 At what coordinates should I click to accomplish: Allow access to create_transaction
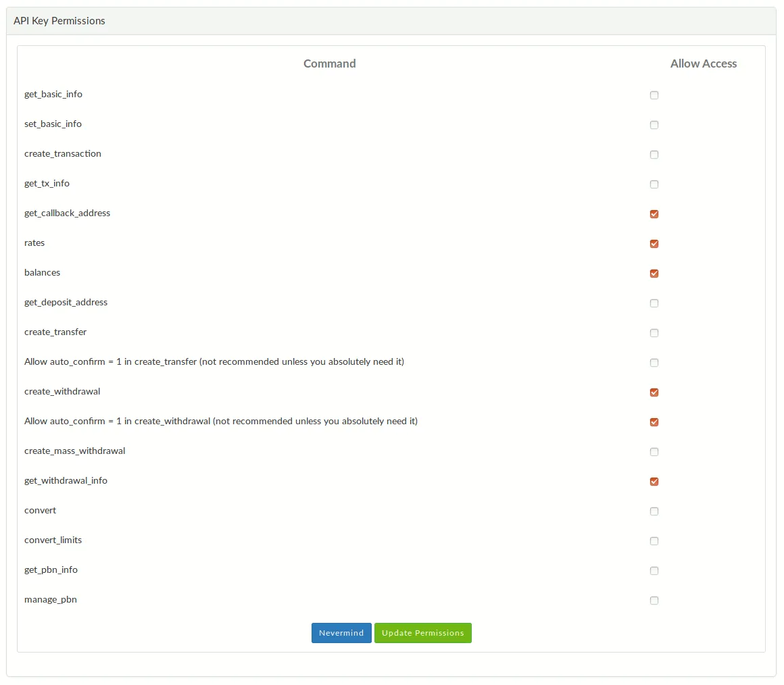(654, 155)
